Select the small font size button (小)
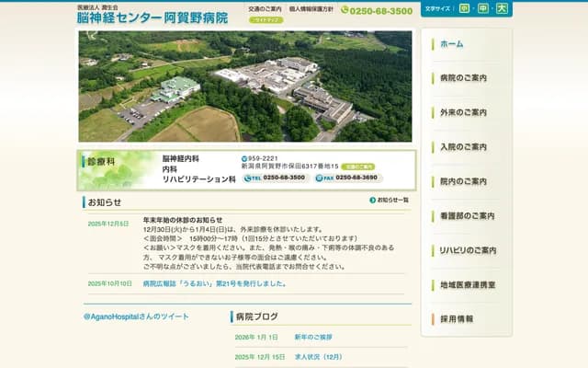The image size is (588, 368). pyautogui.click(x=466, y=9)
